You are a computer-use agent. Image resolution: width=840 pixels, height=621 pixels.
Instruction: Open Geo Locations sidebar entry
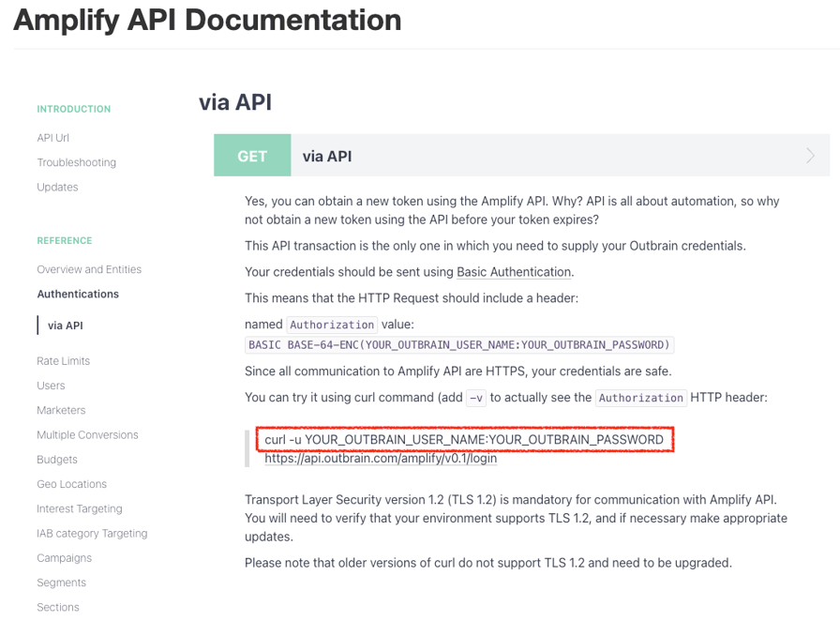[x=71, y=484]
